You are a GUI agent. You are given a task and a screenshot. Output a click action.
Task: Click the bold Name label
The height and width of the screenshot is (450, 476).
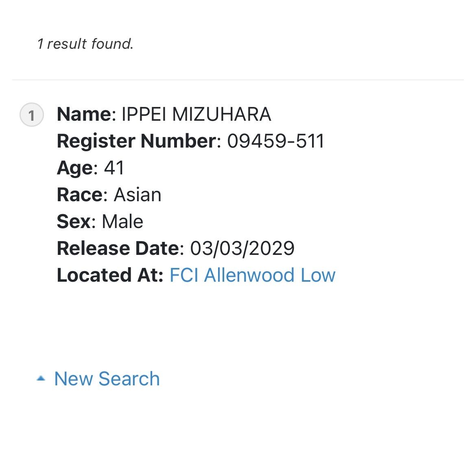pos(84,114)
